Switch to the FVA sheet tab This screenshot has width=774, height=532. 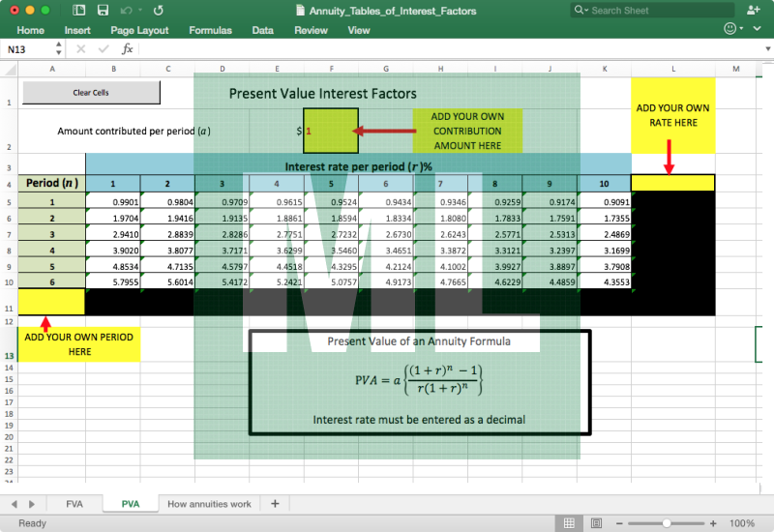tap(74, 504)
